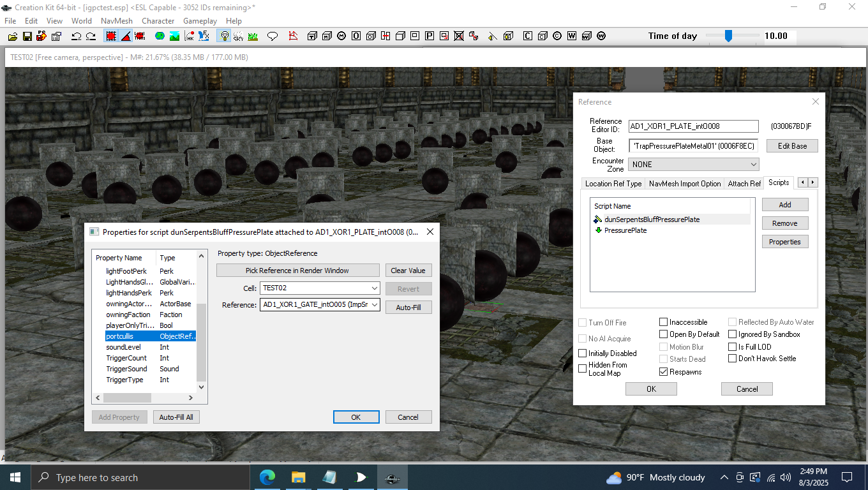Click the Reference Editor ID field

(x=694, y=126)
